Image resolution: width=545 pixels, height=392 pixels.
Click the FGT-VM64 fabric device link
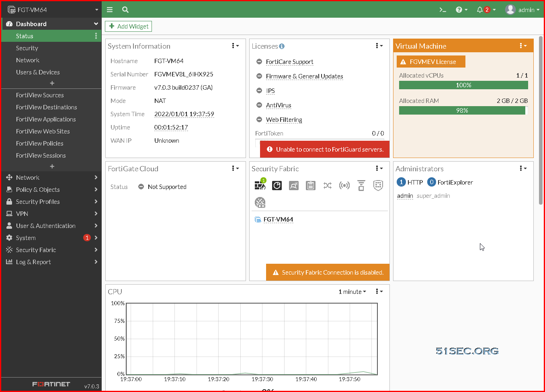click(x=278, y=220)
